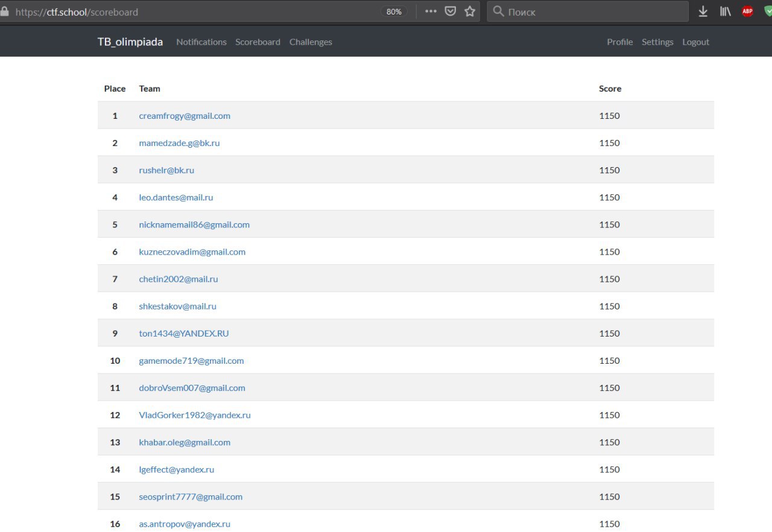
Task: Open Settings in the top navbar
Action: (x=657, y=42)
